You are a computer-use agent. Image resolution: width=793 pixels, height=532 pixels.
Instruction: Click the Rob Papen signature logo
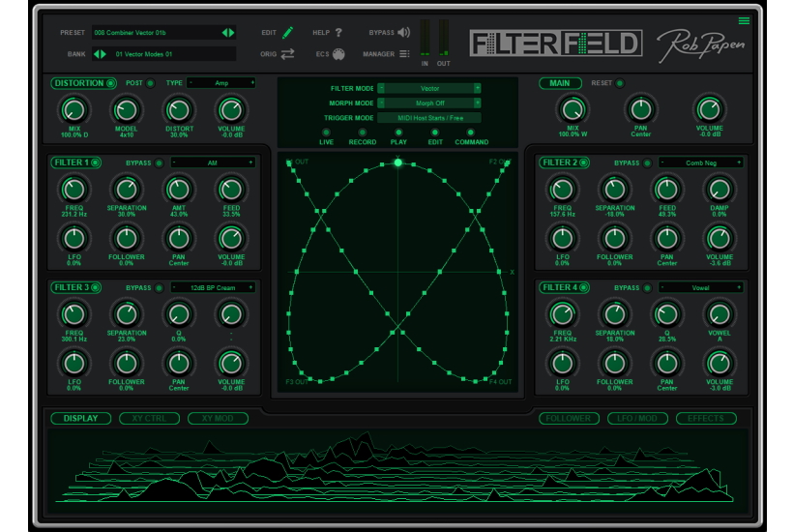(x=701, y=45)
